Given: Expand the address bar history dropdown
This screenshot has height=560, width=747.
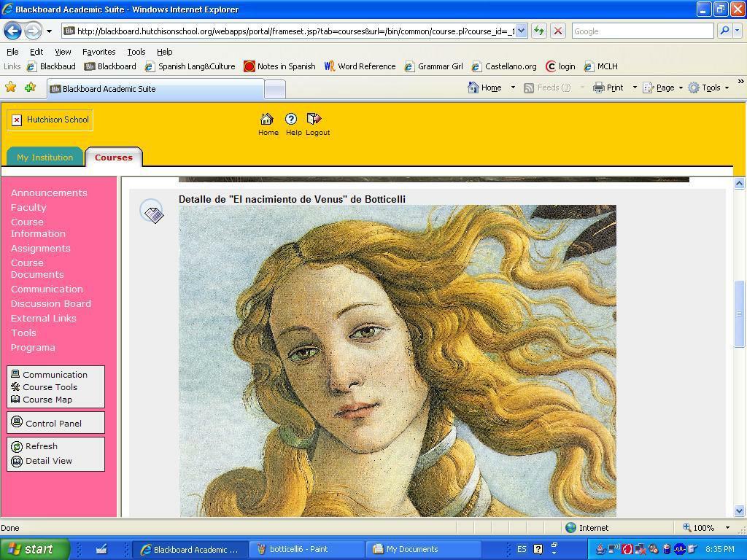Looking at the screenshot, I should pyautogui.click(x=521, y=31).
